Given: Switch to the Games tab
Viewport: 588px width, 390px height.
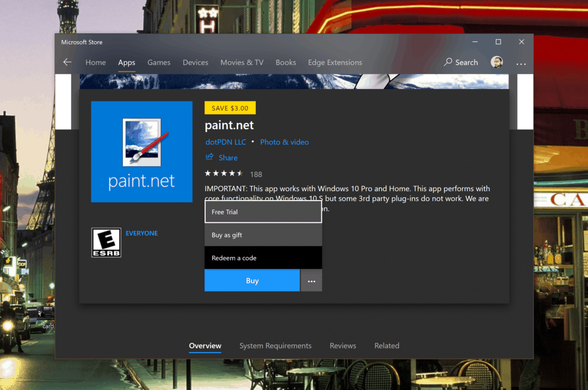Looking at the screenshot, I should pos(159,62).
